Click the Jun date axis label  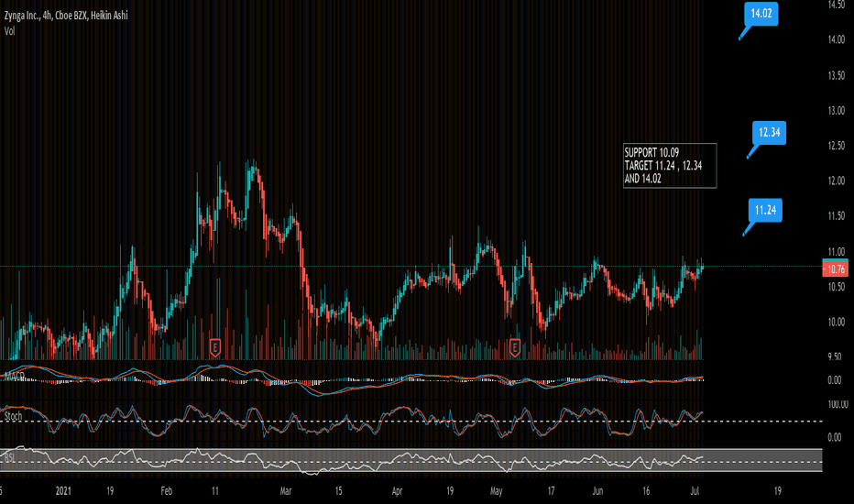coord(597,491)
